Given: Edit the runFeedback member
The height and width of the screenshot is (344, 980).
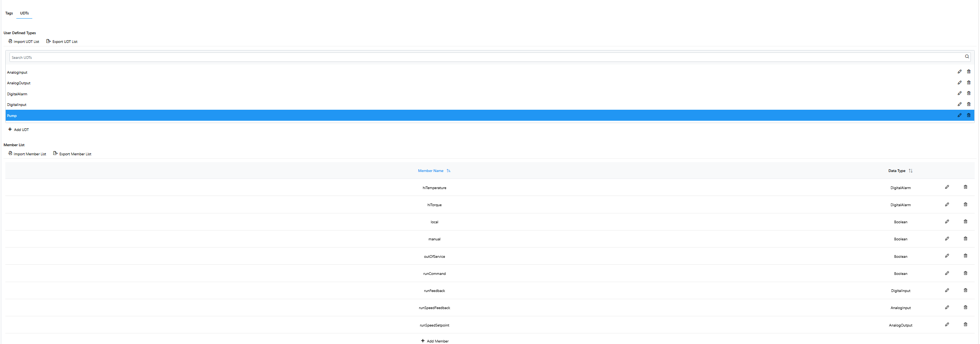Looking at the screenshot, I should point(947,290).
